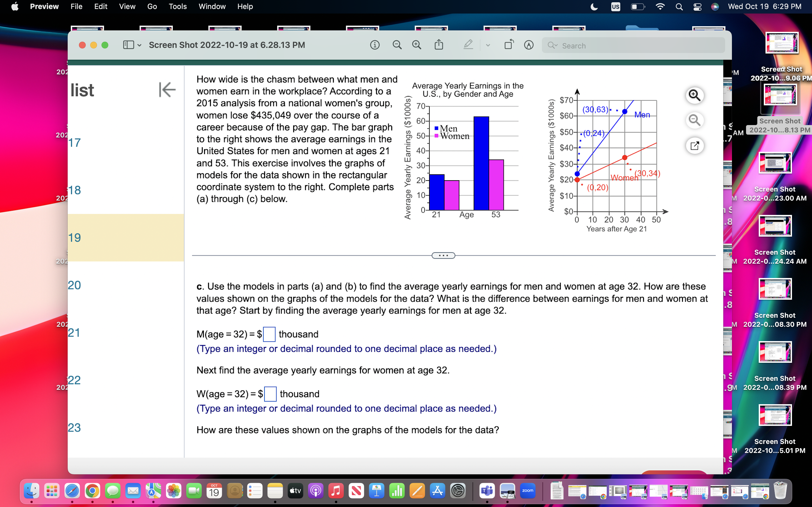Zoom in using the magnifier-plus toolbar icon
Screen dimensions: 812x507
[417, 45]
